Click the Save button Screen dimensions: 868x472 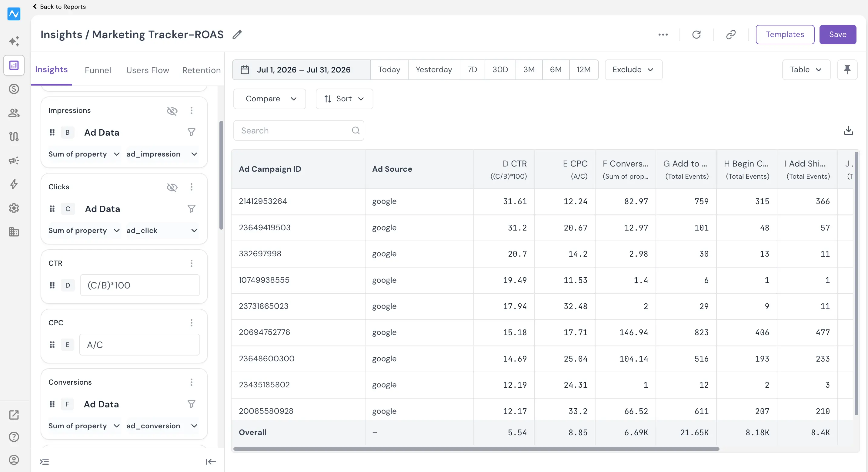click(838, 34)
